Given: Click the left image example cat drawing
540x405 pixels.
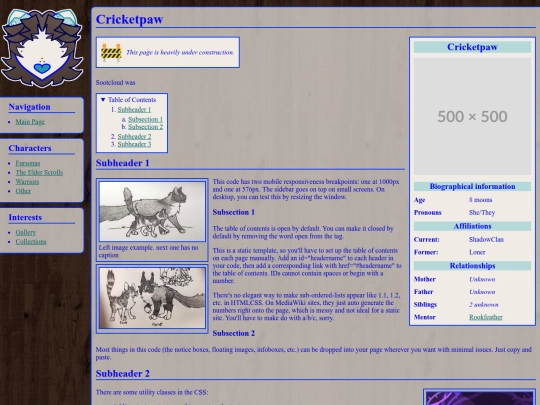Looking at the screenshot, I should (152, 211).
